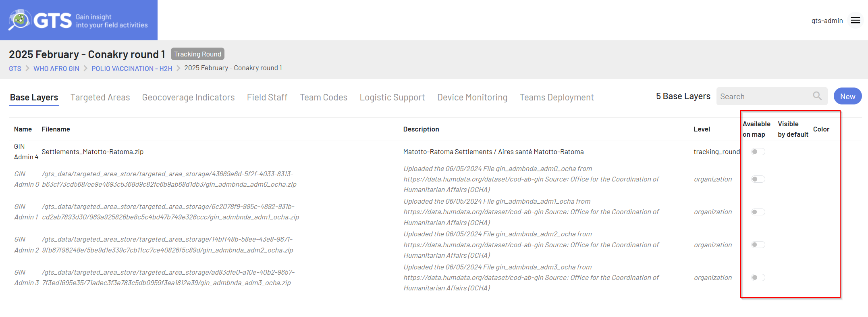Click the adm3_ocha upload description
Image resolution: width=868 pixels, height=317 pixels.
(531, 277)
